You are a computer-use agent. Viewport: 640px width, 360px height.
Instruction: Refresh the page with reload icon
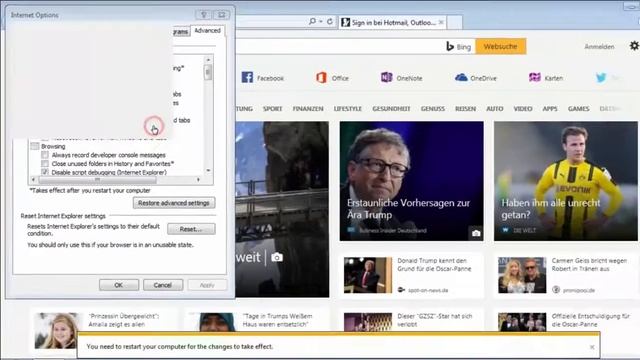(x=330, y=21)
